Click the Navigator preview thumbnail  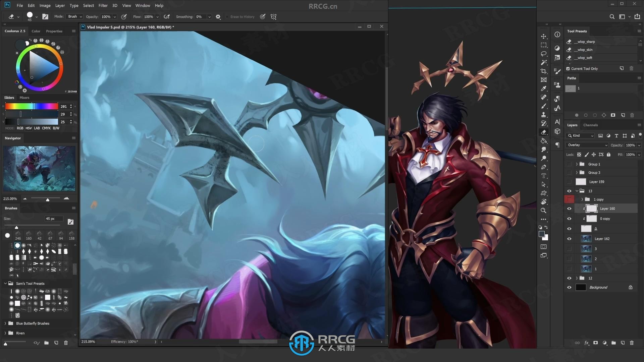pyautogui.click(x=39, y=168)
